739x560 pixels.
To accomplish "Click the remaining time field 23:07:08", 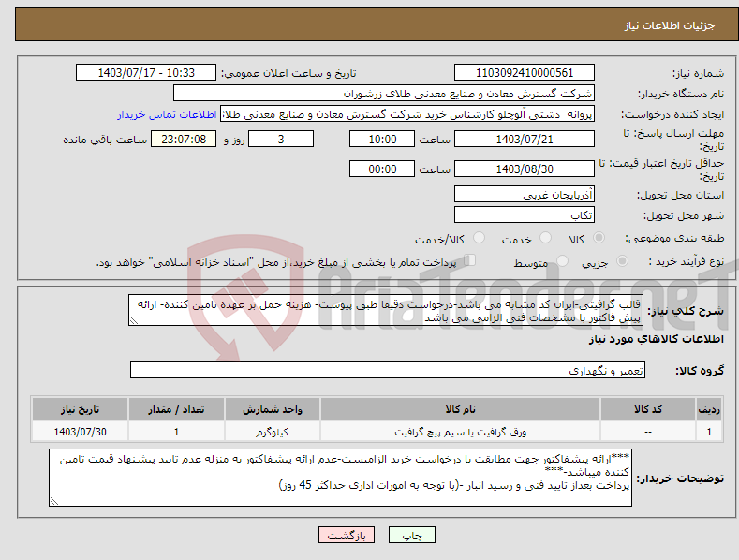I will (x=184, y=139).
